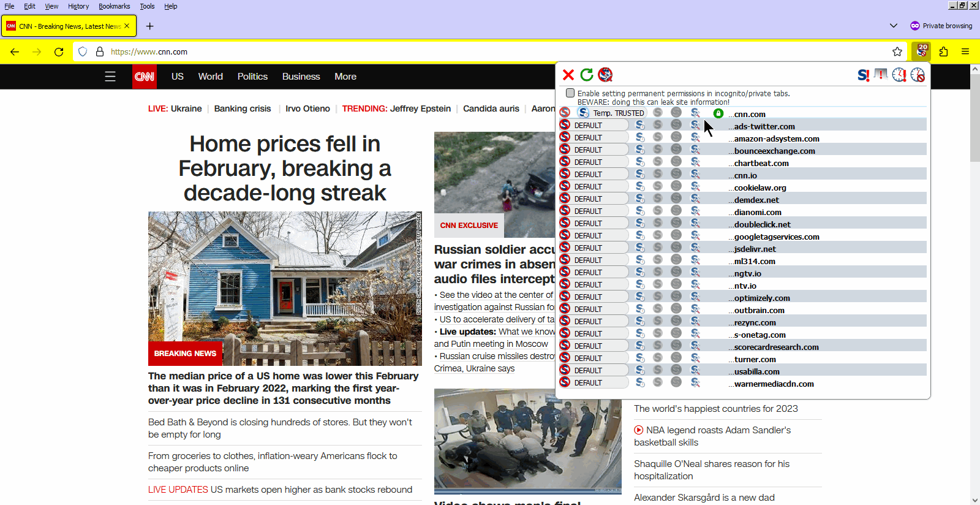
Task: Expand CNN More navigation menu
Action: [x=345, y=77]
